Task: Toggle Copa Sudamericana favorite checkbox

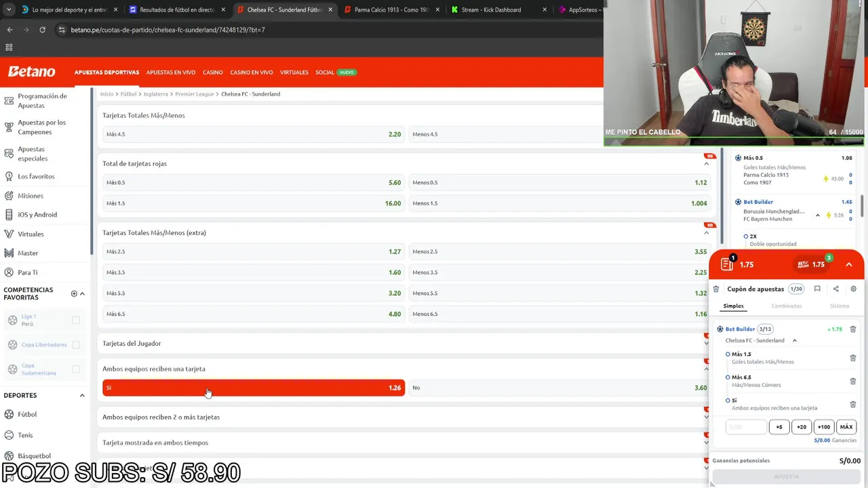Action: (x=76, y=369)
